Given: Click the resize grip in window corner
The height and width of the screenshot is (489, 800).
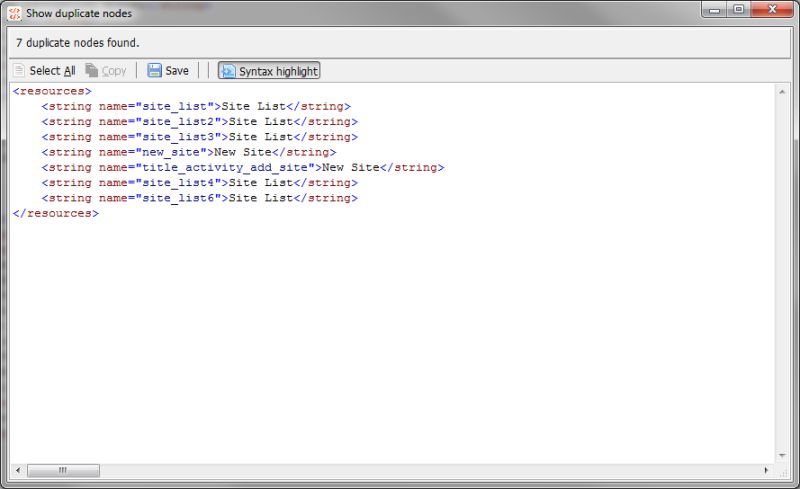Looking at the screenshot, I should point(783,473).
